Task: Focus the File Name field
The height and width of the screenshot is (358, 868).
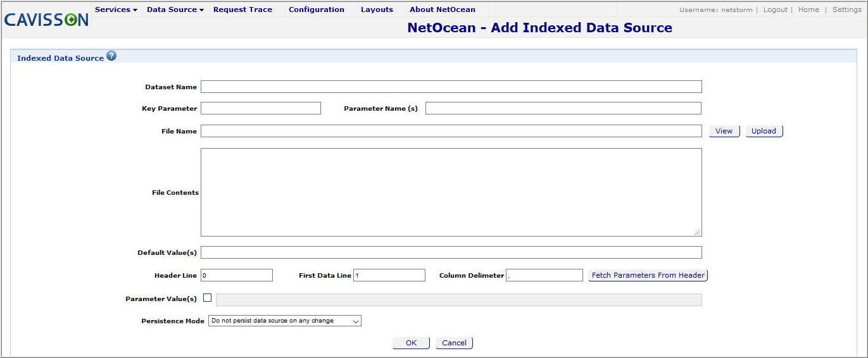Action: pos(451,131)
